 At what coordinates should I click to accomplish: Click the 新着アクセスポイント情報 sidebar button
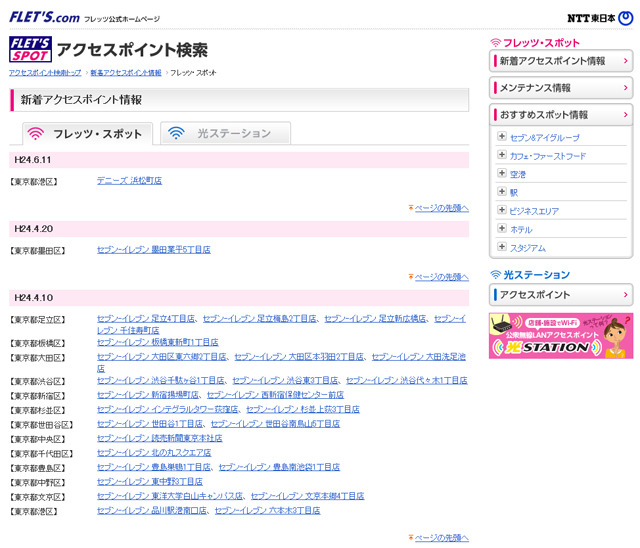561,61
